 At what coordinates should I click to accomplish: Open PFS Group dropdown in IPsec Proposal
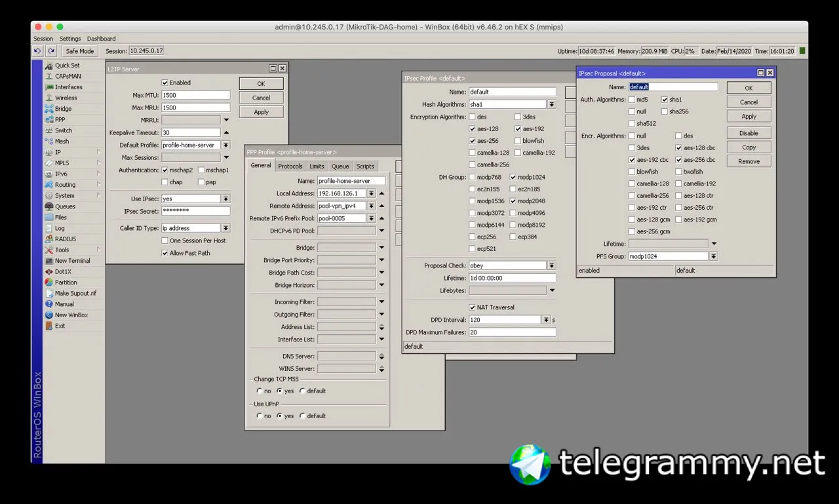pos(714,256)
